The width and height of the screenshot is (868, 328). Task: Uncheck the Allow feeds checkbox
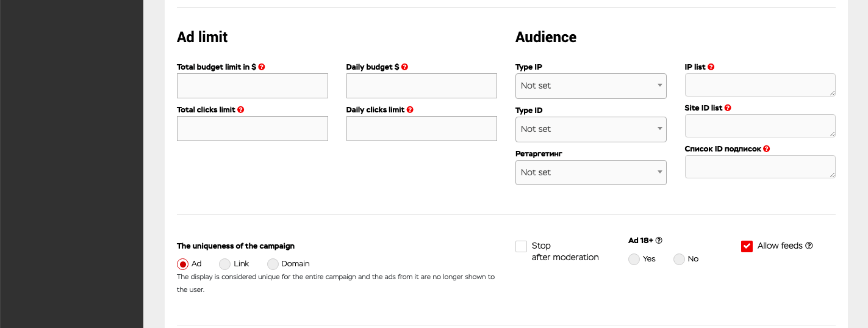pos(747,246)
